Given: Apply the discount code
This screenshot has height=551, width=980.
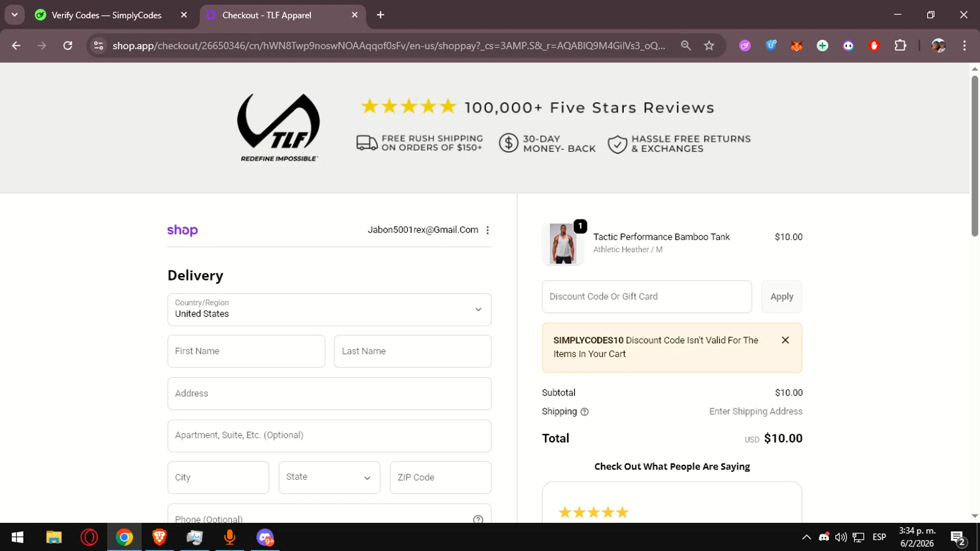Looking at the screenshot, I should pyautogui.click(x=782, y=297).
